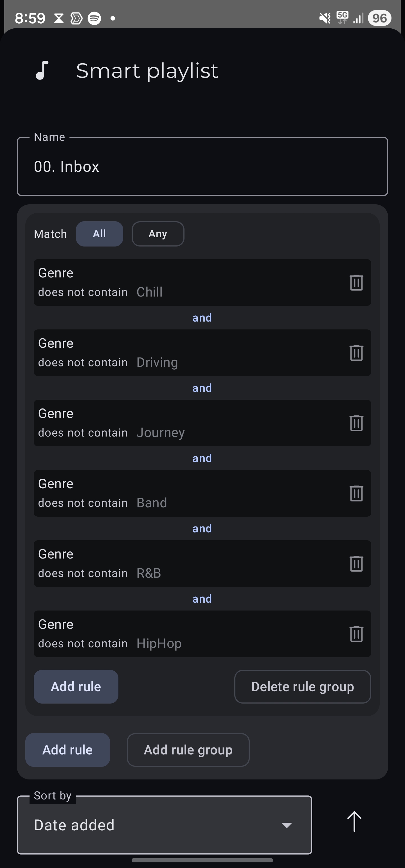Image resolution: width=405 pixels, height=868 pixels.
Task: Trash the HipHop genre rule
Action: pos(356,634)
